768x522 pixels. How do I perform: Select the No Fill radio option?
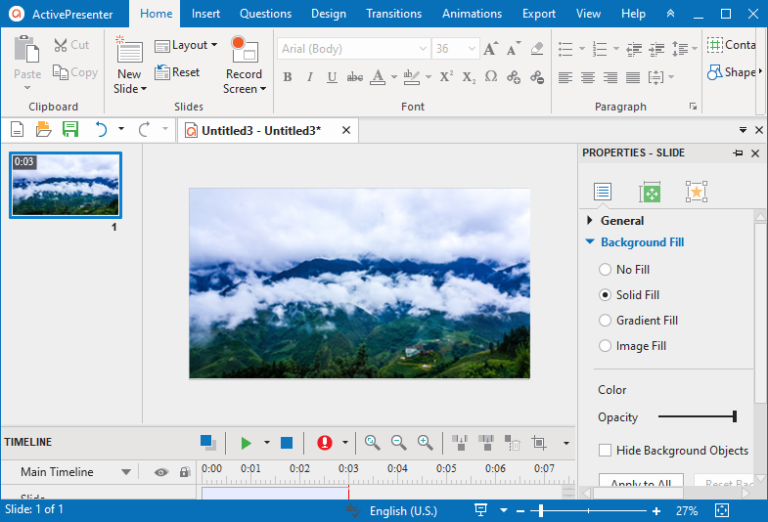tap(605, 269)
